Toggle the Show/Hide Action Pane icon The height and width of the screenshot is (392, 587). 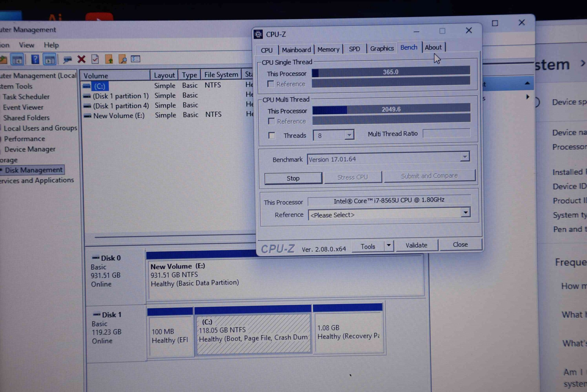click(x=50, y=60)
